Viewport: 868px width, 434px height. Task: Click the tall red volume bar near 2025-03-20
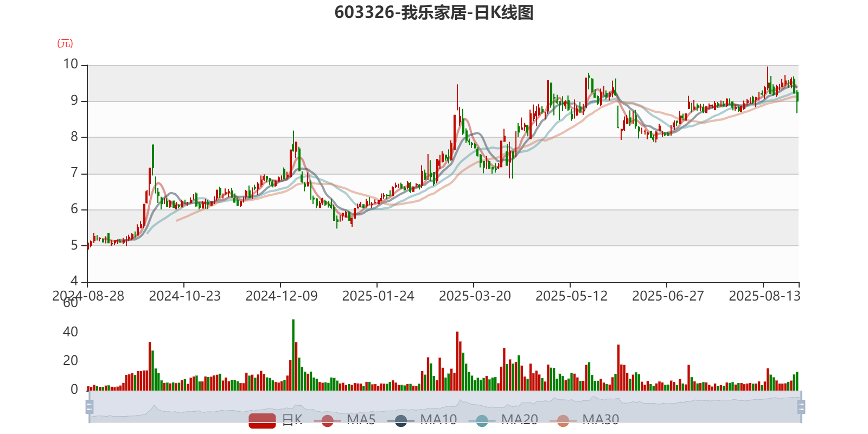click(x=457, y=361)
